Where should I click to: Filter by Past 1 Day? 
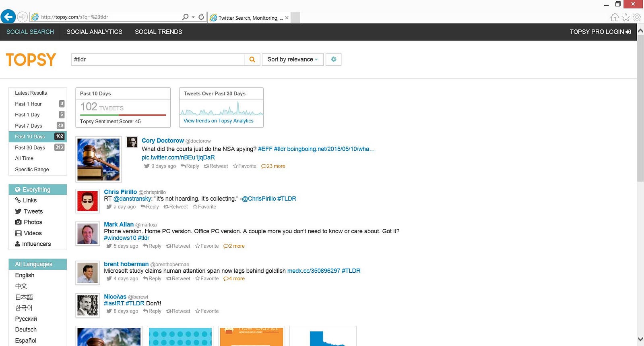pyautogui.click(x=38, y=115)
